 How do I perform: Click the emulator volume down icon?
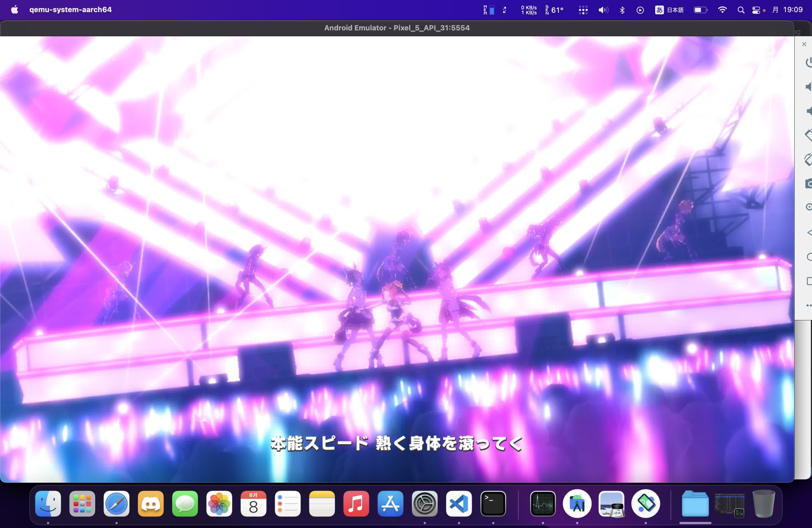pyautogui.click(x=809, y=111)
